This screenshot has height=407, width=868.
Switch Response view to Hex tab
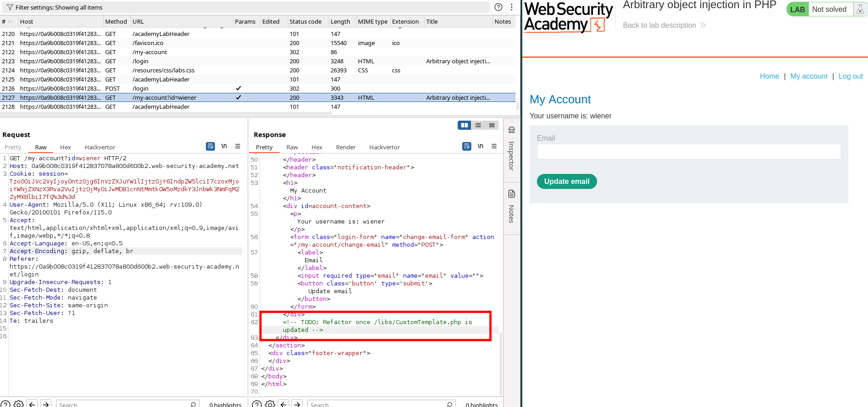pyautogui.click(x=317, y=147)
